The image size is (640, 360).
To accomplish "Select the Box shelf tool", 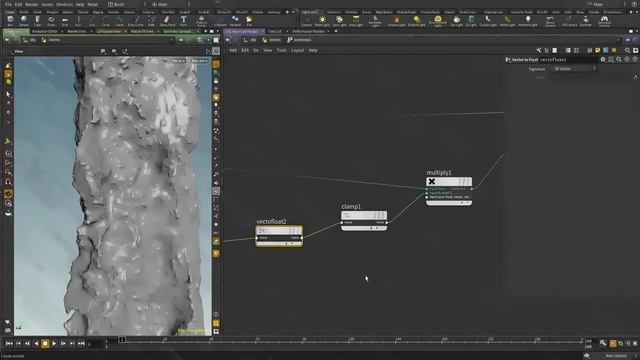I will (10, 20).
